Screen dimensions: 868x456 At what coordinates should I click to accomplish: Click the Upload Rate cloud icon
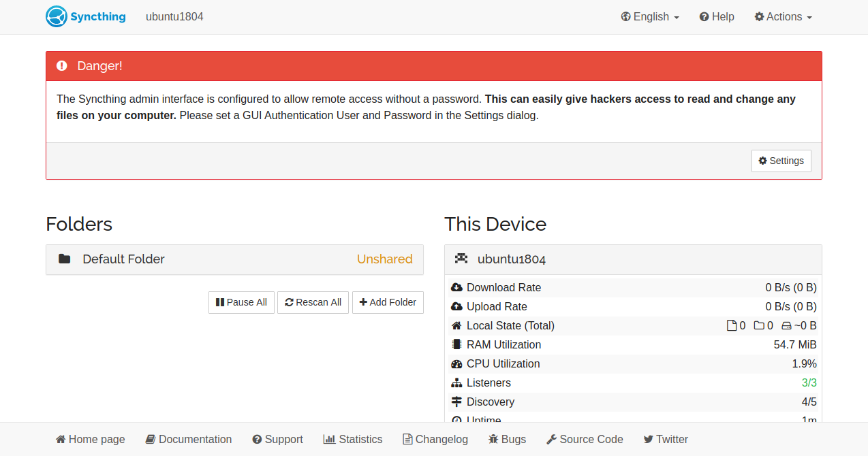click(456, 307)
